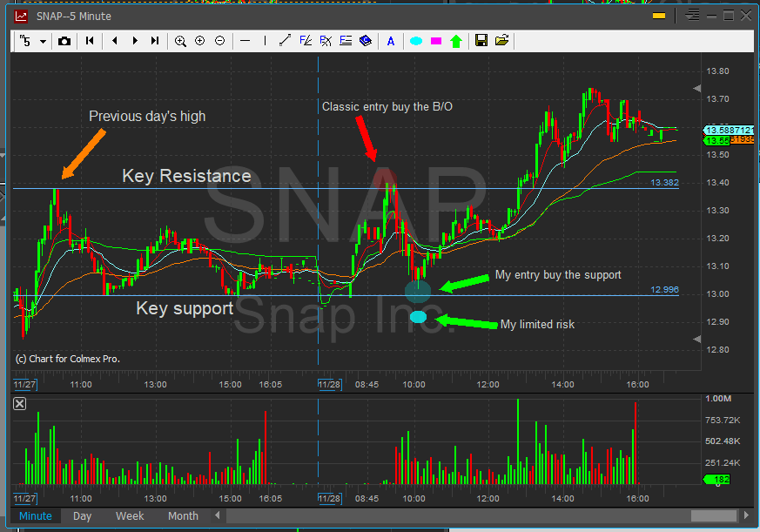
Task: Click the save chart icon
Action: pos(481,40)
